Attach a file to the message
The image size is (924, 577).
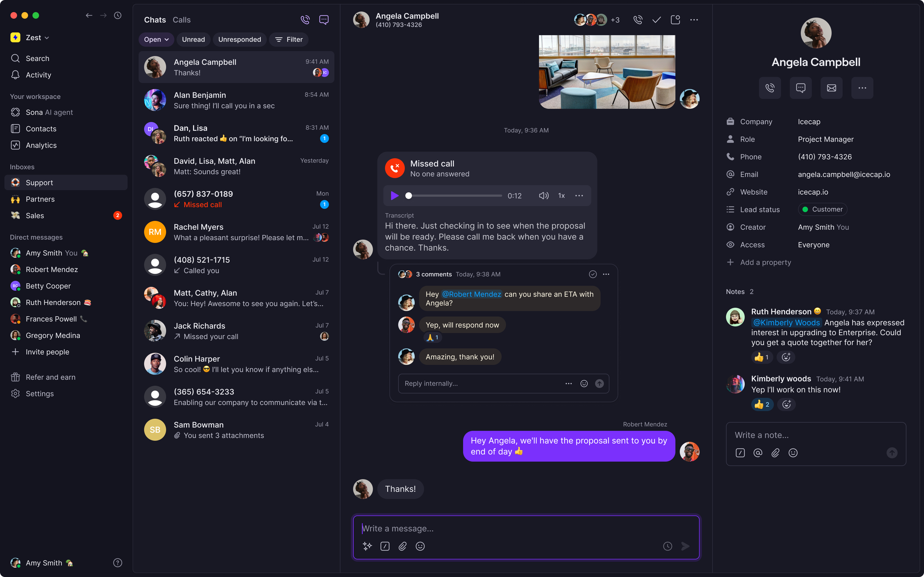(402, 546)
